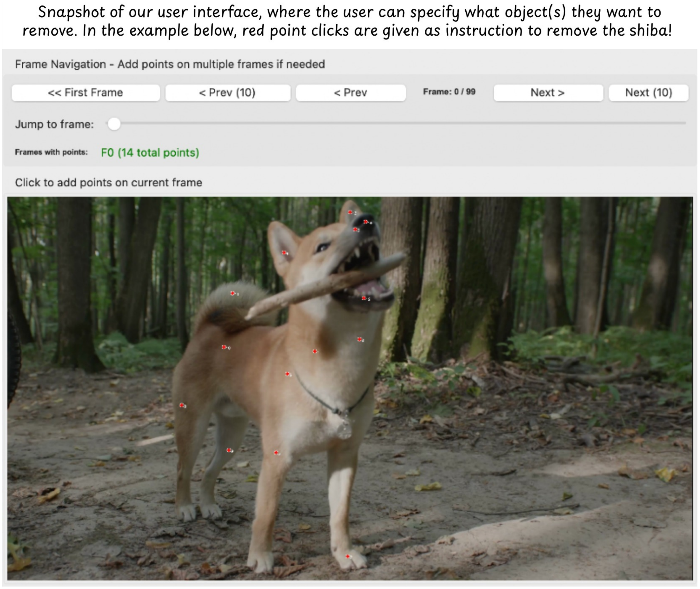Click the red point on the dog's ear
The width and height of the screenshot is (700, 589).
pyautogui.click(x=284, y=253)
